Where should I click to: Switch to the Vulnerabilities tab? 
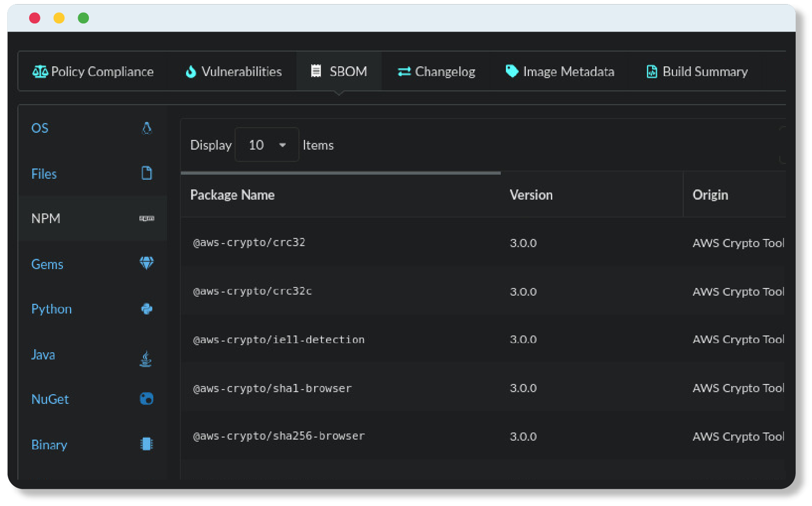(233, 71)
